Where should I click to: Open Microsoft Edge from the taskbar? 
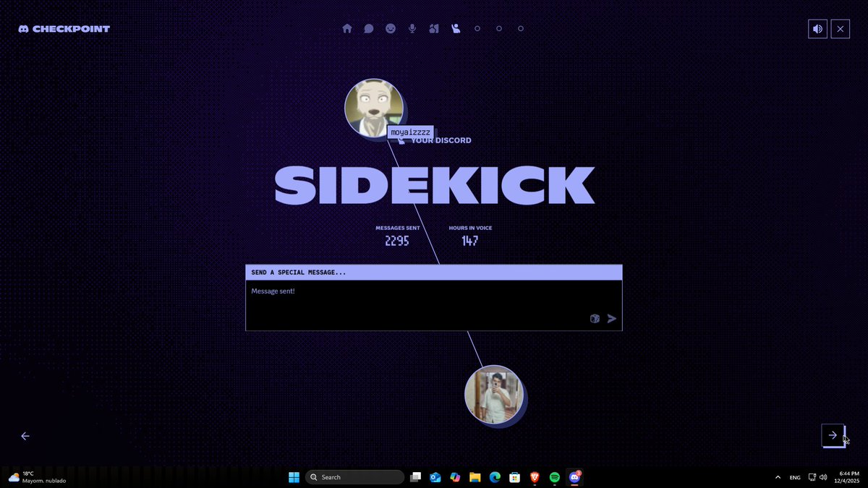pyautogui.click(x=495, y=477)
